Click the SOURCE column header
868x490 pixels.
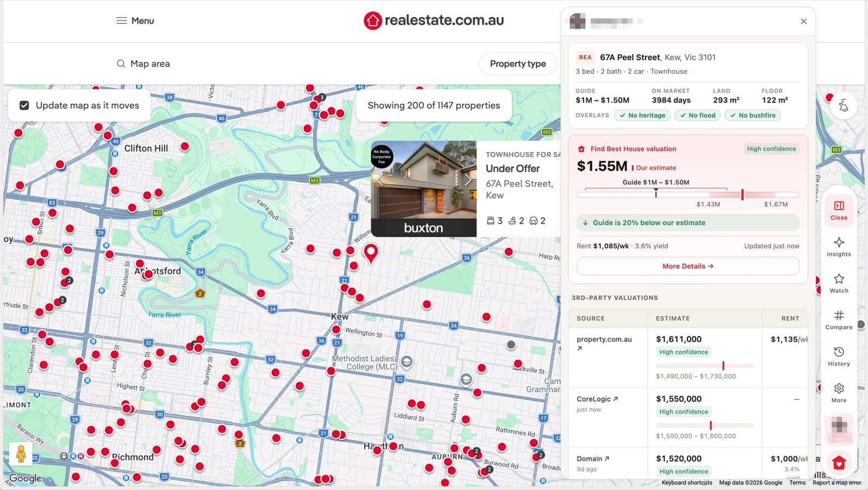tap(591, 319)
